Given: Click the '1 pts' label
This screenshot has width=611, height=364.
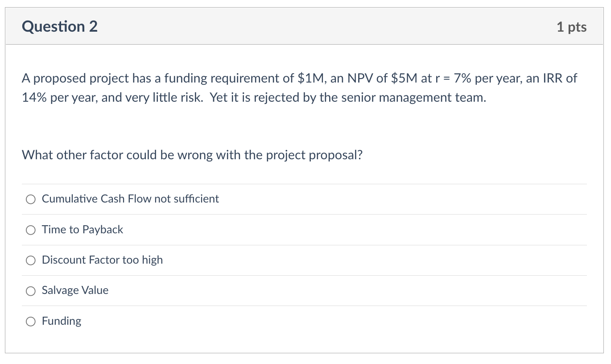Looking at the screenshot, I should (x=572, y=27).
